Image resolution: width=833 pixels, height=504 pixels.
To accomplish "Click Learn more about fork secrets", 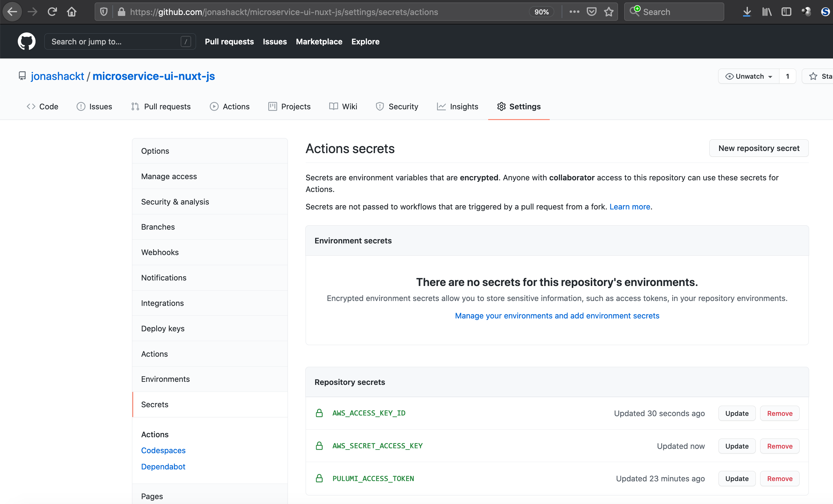I will (x=630, y=206).
